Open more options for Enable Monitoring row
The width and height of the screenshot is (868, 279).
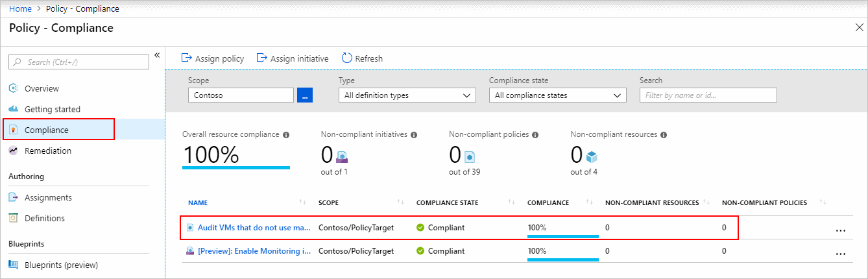tap(841, 254)
